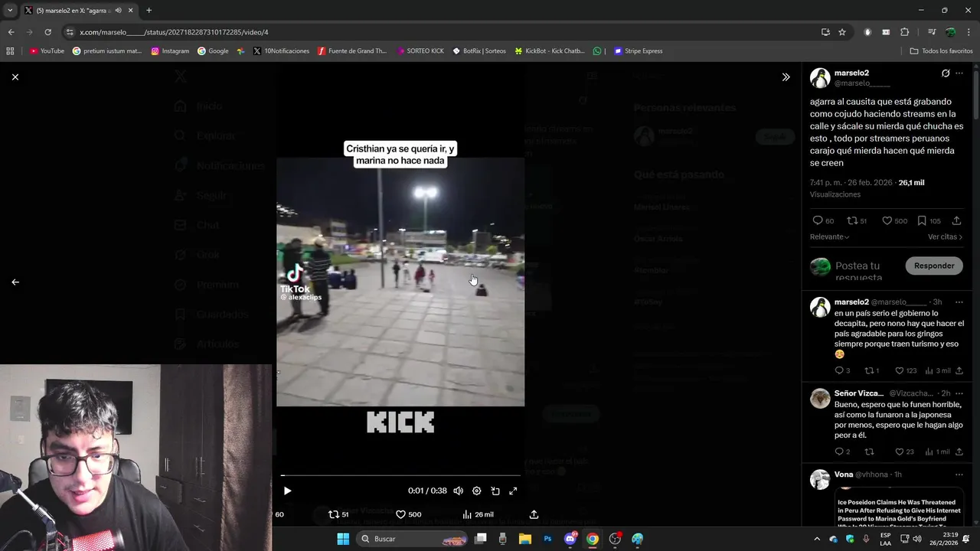Repost marselo2's reply with 1 repost
The height and width of the screenshot is (551, 980).
(x=871, y=370)
